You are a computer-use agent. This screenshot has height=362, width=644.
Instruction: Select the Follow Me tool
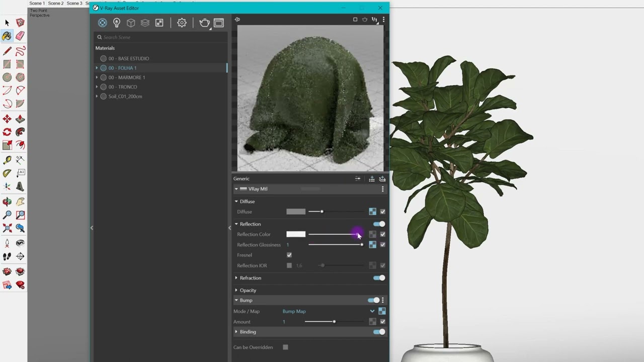coord(20,132)
